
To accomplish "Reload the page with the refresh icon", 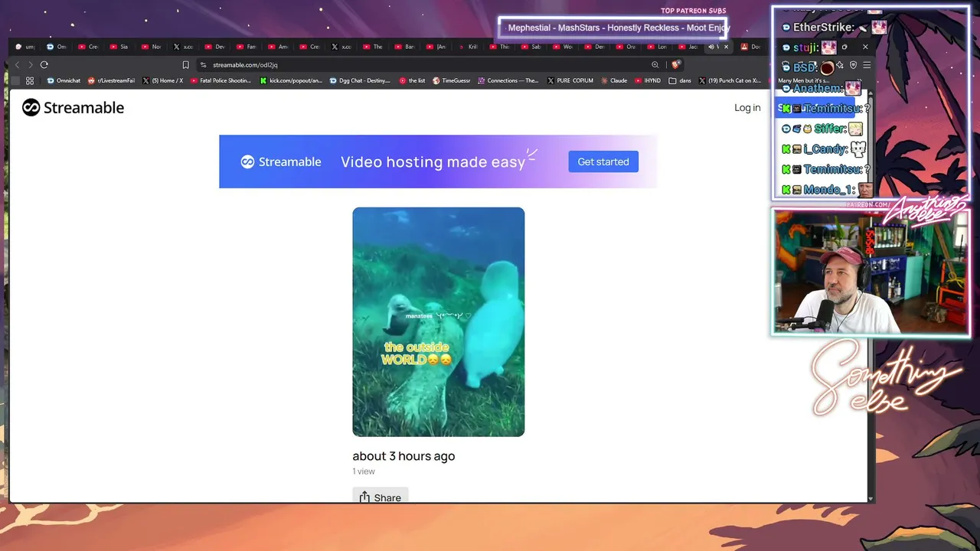I will coord(44,65).
